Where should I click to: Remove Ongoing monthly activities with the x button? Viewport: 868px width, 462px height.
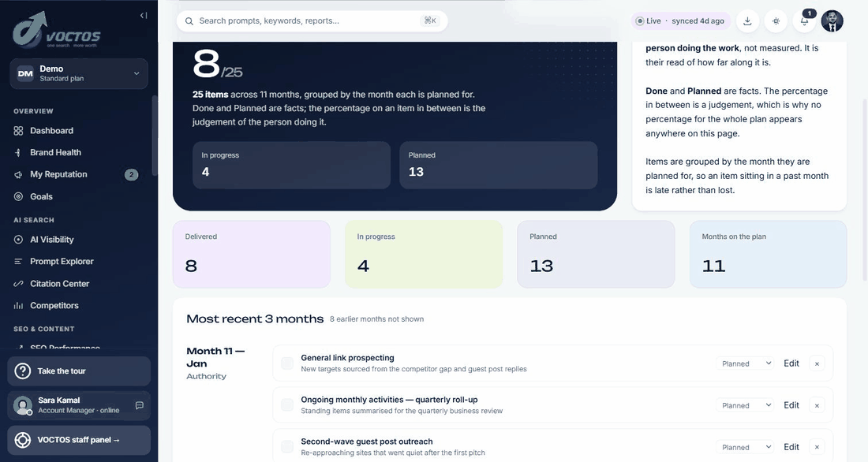point(817,405)
